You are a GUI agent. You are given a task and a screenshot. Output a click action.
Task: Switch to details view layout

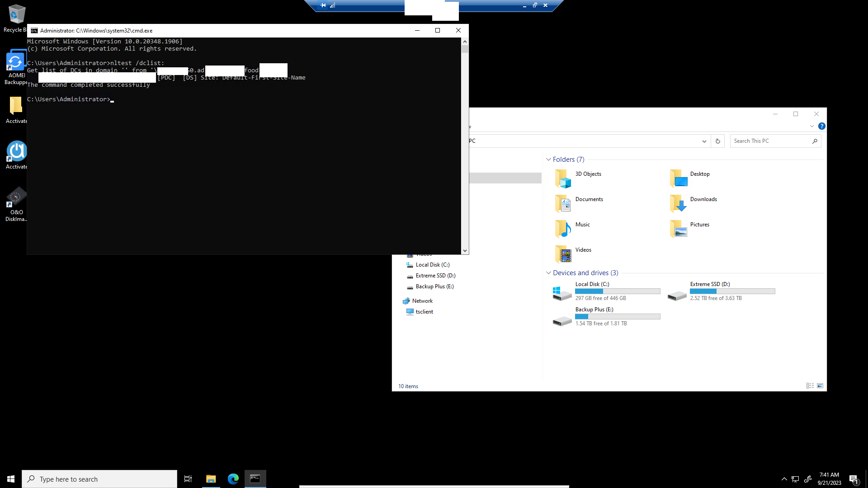pyautogui.click(x=810, y=386)
